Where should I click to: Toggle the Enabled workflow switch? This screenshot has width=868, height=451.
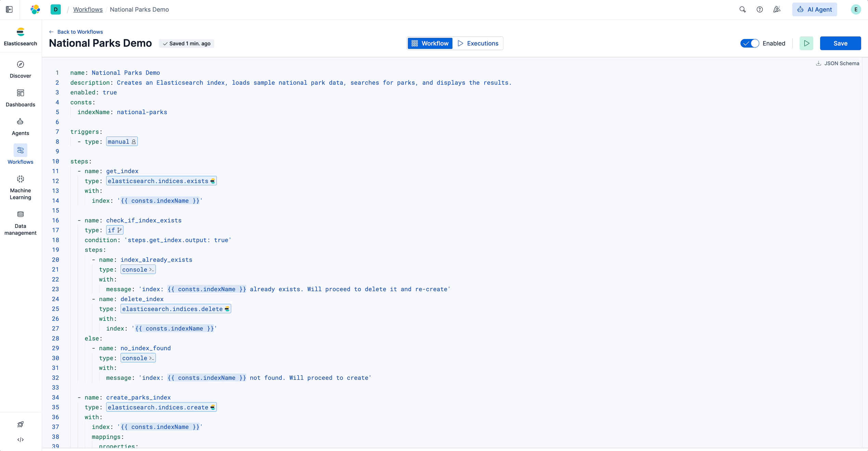point(749,43)
